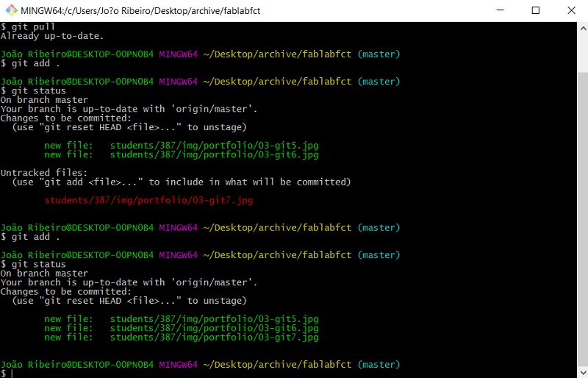Close the MINGW64 terminal window
This screenshot has height=378, width=588.
571,10
